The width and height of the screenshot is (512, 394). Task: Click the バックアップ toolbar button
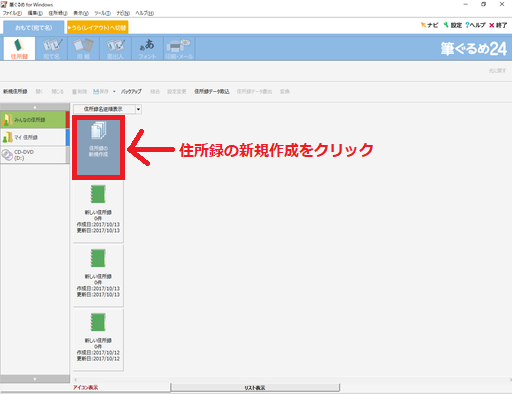131,91
